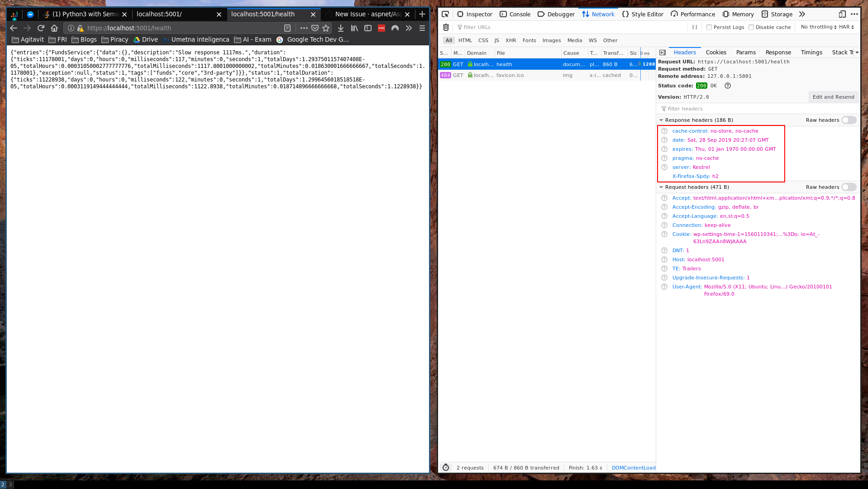Pause network traffic recording
868x489 pixels.
click(x=695, y=27)
